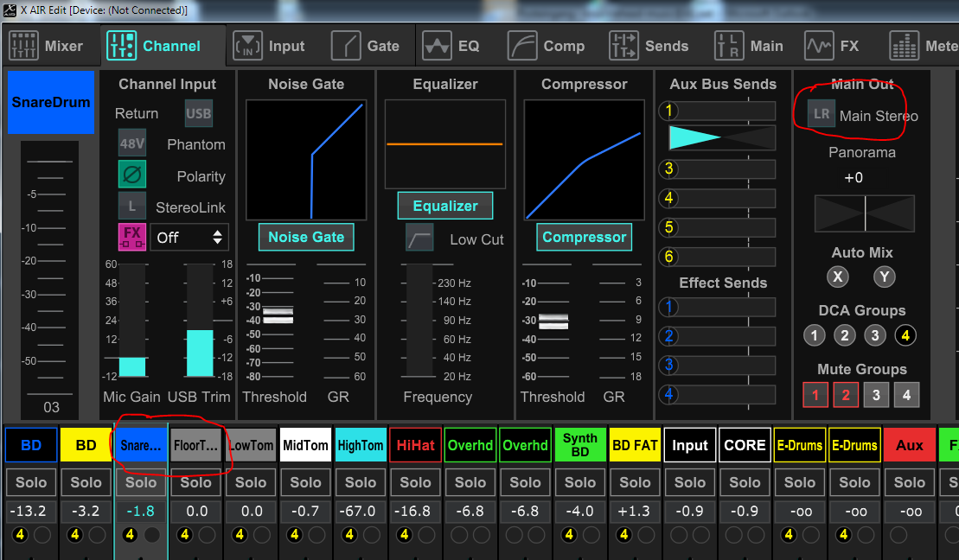The height and width of the screenshot is (560, 959).
Task: Open the FX insert Off dropdown
Action: coord(189,237)
